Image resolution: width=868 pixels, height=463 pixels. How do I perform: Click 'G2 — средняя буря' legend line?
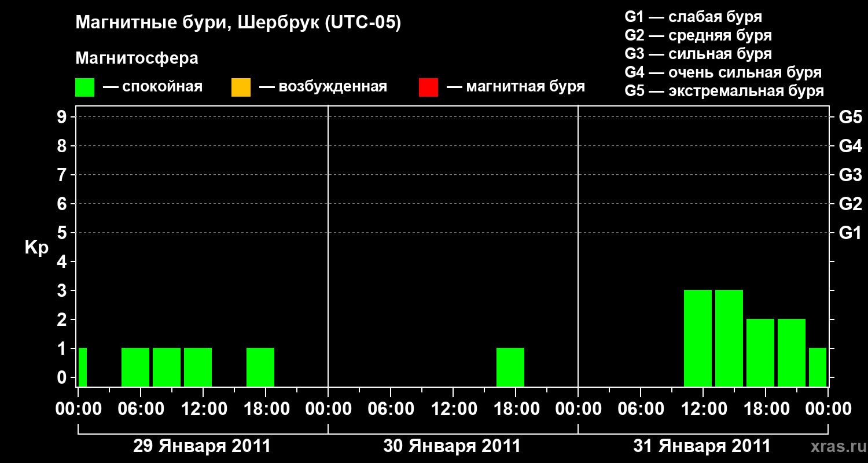pos(698,35)
